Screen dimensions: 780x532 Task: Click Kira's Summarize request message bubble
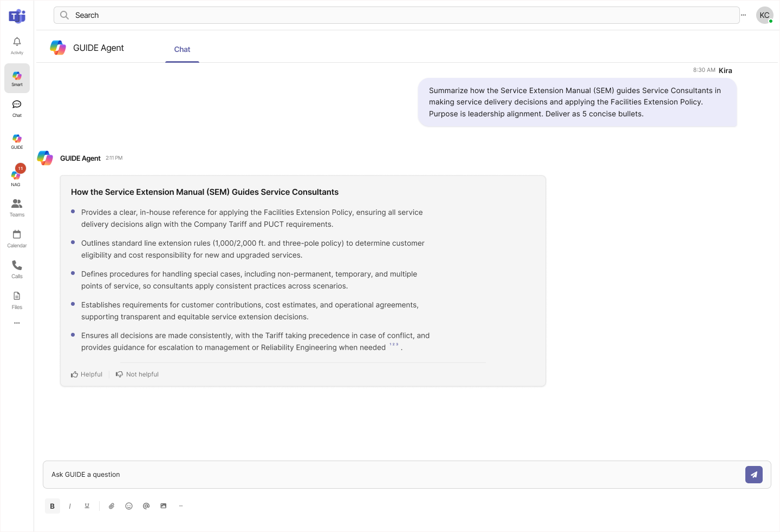[577, 102]
